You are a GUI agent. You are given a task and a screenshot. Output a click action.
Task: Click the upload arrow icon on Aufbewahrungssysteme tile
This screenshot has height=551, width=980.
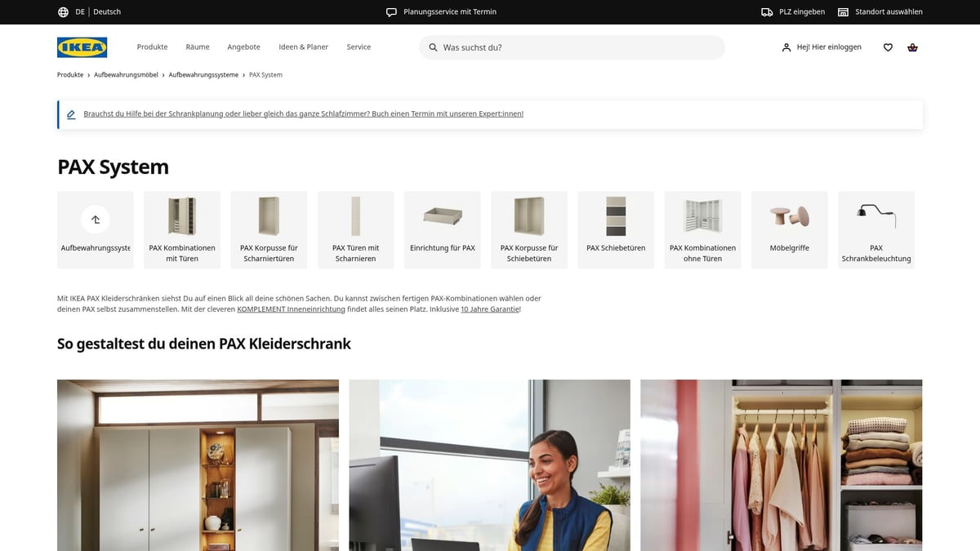(95, 219)
